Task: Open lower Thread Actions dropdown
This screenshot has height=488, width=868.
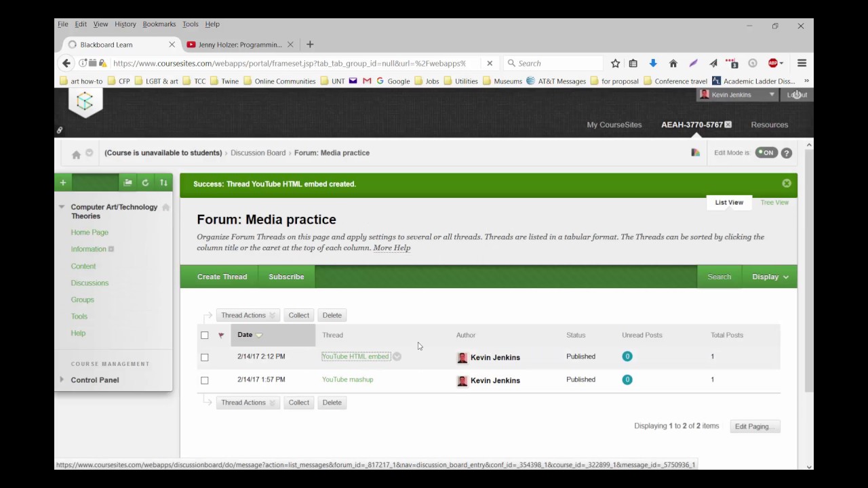Action: [248, 403]
